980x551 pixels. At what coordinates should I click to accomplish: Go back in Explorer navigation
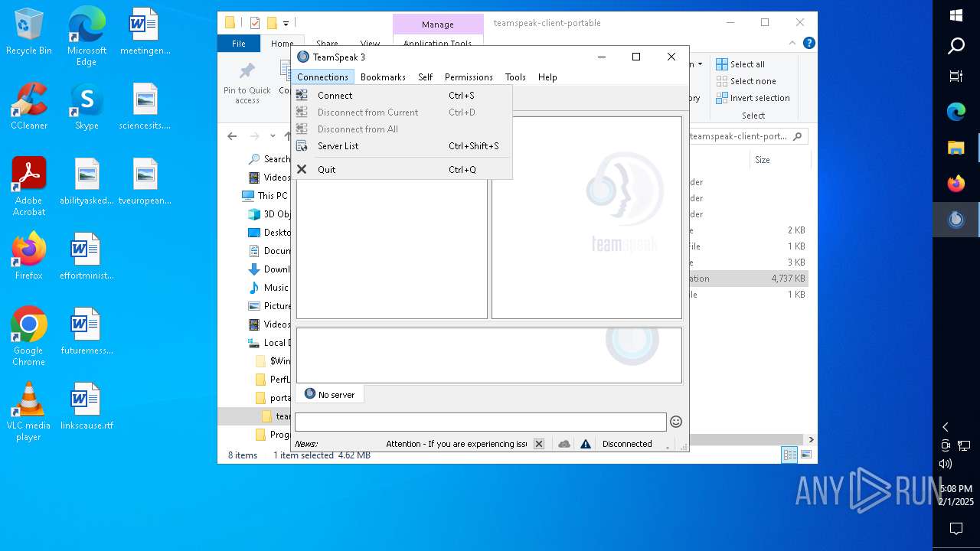click(x=233, y=136)
